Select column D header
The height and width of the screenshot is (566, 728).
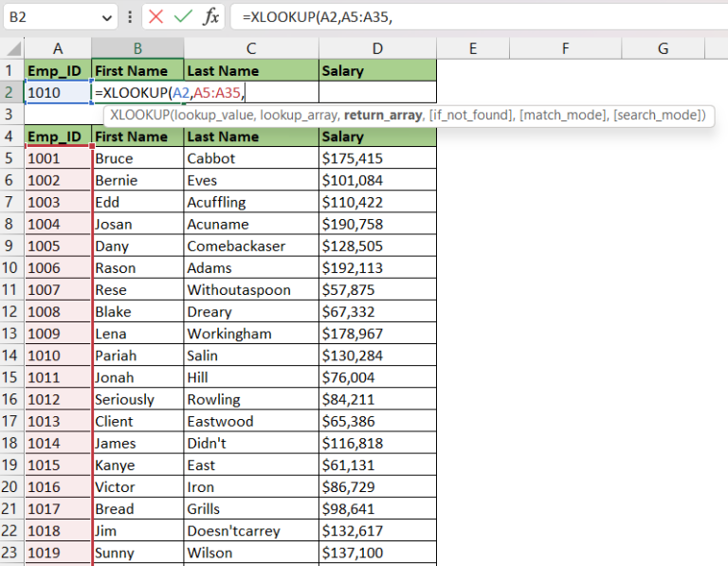[x=377, y=48]
